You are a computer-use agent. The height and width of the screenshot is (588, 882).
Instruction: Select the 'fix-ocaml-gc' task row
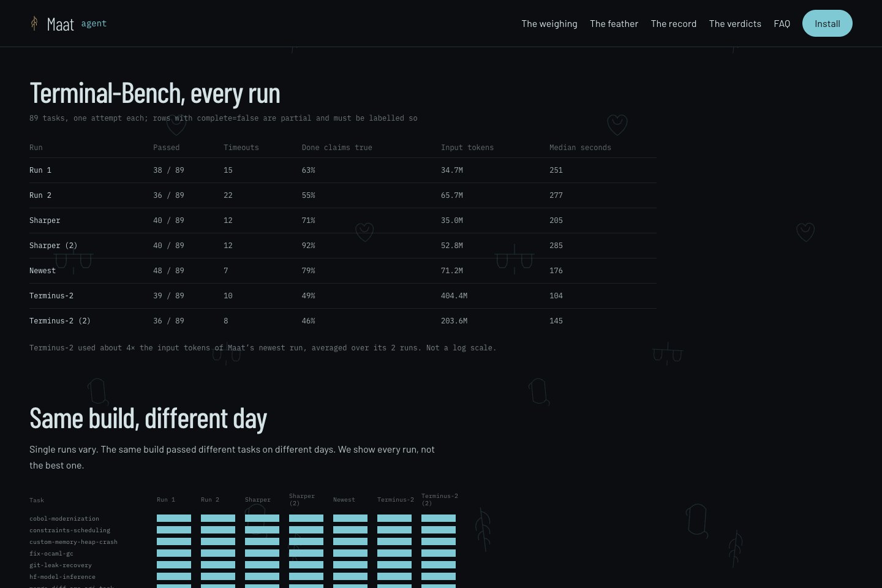click(x=51, y=554)
